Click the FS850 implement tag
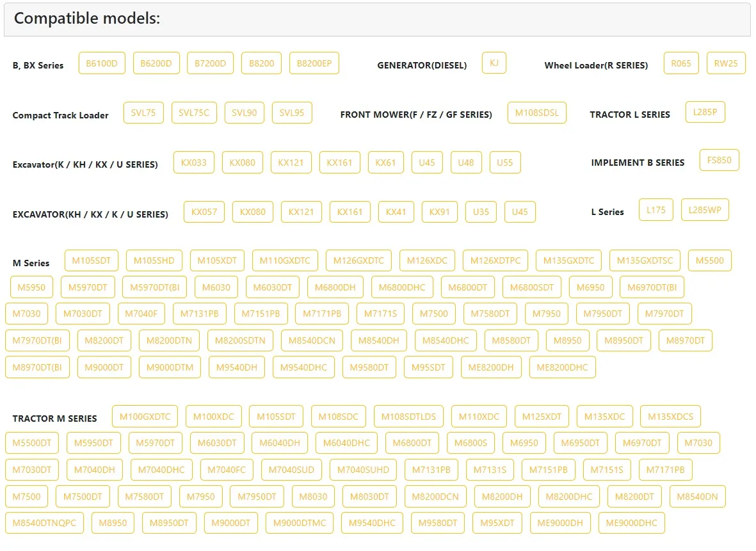This screenshot has width=756, height=551. coord(719,160)
